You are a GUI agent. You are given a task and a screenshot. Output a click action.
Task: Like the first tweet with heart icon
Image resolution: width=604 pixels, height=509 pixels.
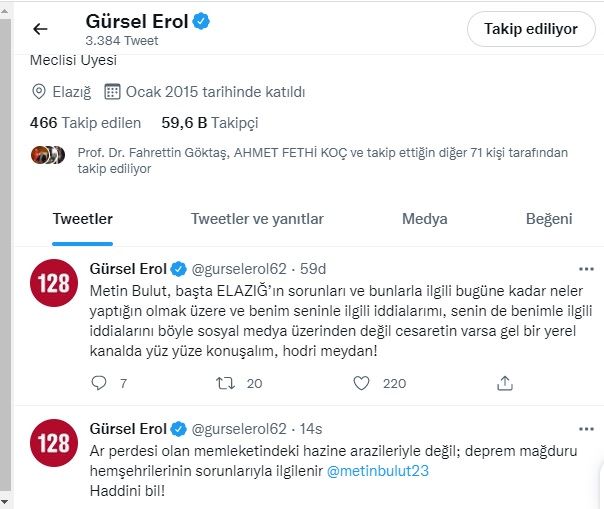point(362,383)
